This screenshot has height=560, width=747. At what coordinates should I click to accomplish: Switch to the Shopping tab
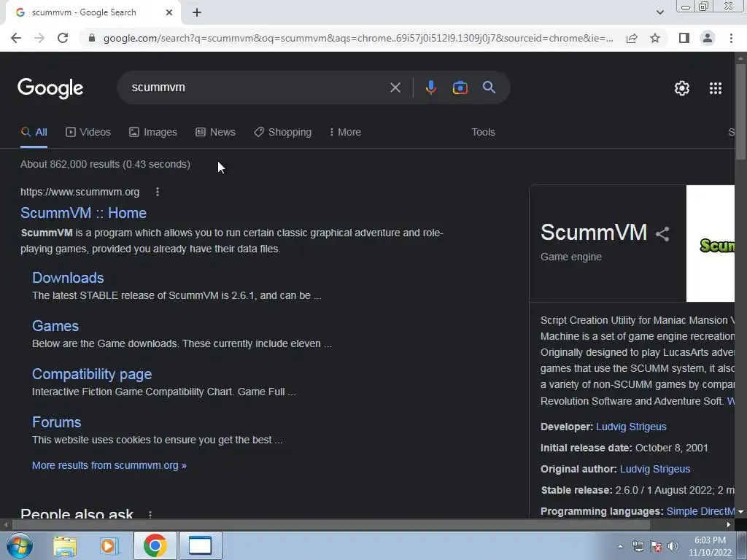(282, 132)
